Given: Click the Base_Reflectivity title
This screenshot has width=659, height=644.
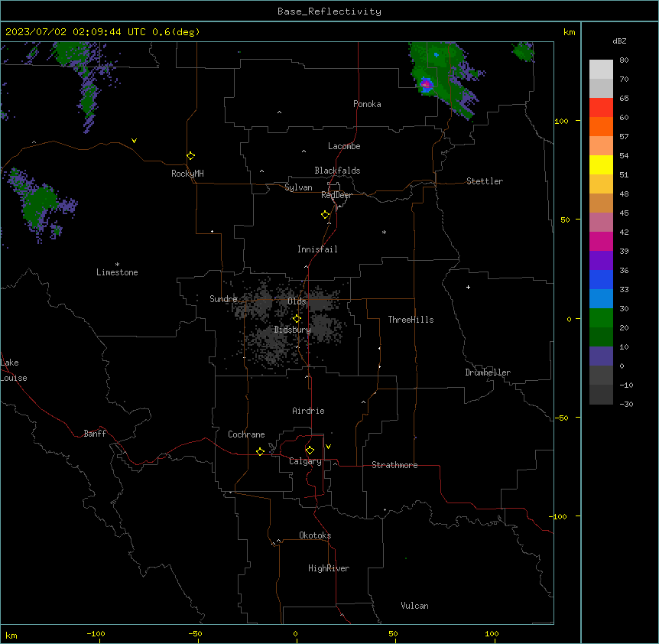Looking at the screenshot, I should pos(329,11).
